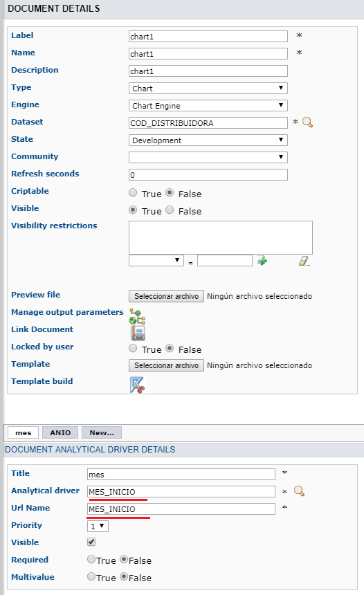
Task: Open the State dropdown showing Development
Action: [208, 140]
